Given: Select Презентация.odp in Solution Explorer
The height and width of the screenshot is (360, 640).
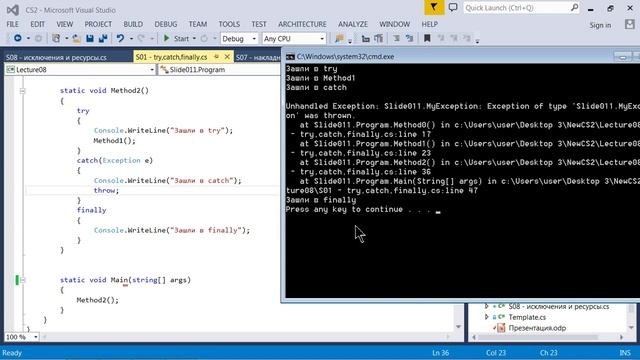Looking at the screenshot, I should pos(537,328).
